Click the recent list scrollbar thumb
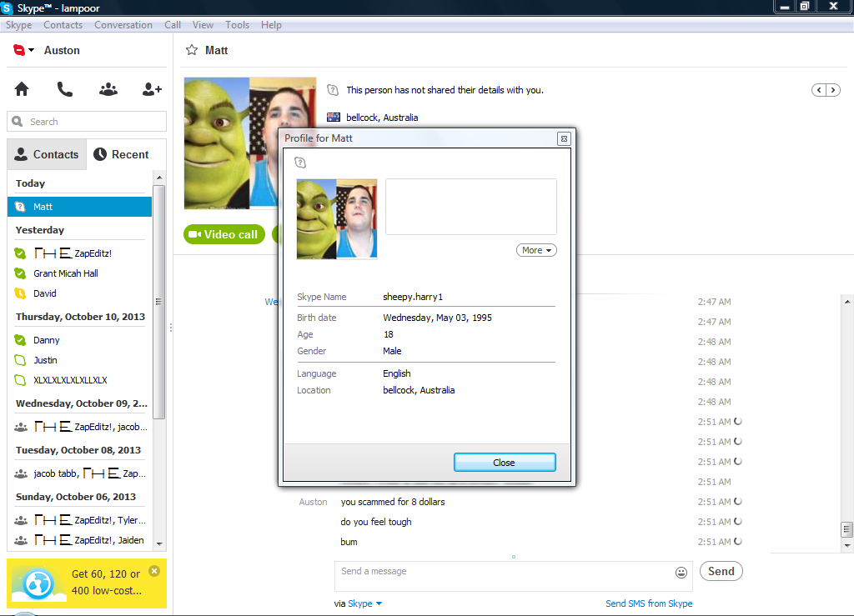 click(x=158, y=302)
